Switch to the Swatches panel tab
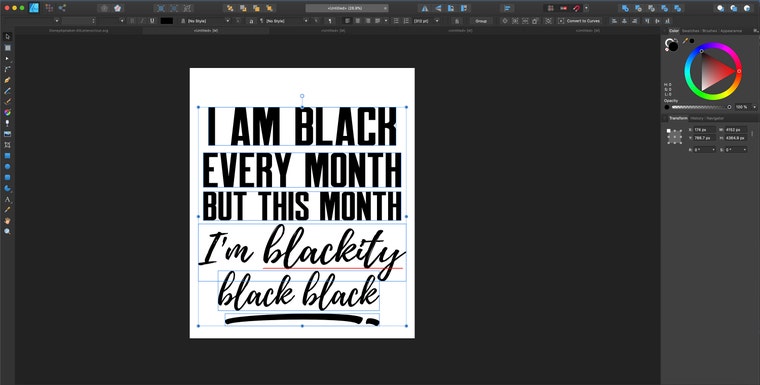The width and height of the screenshot is (760, 385). (x=690, y=31)
